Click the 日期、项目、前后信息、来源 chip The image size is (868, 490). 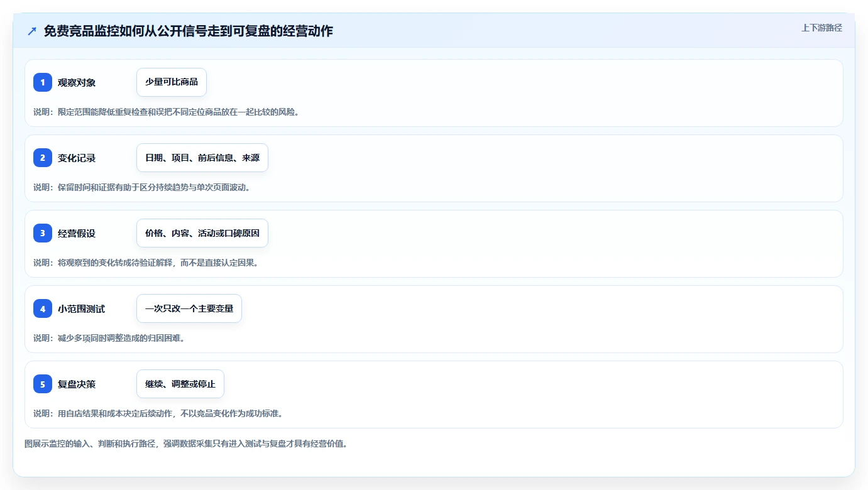click(x=202, y=158)
